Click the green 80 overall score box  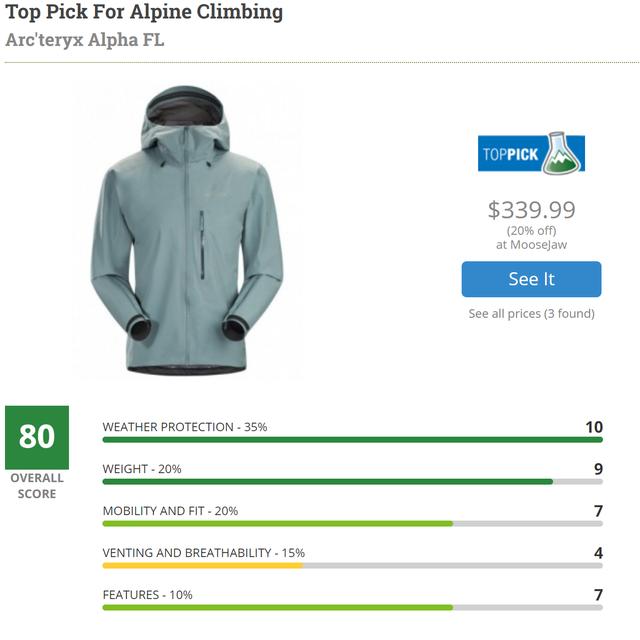tap(37, 437)
